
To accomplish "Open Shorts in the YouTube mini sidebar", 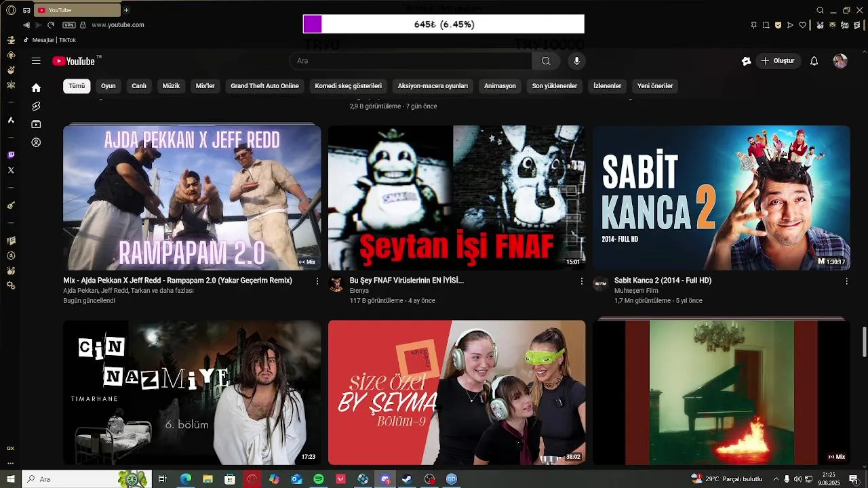I will coord(36,106).
